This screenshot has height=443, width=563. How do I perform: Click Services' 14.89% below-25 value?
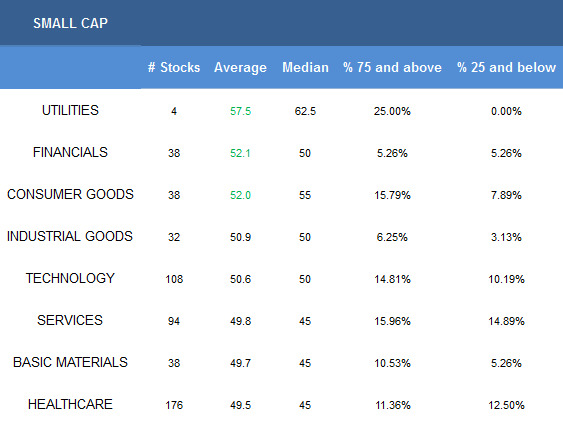pyautogui.click(x=506, y=321)
